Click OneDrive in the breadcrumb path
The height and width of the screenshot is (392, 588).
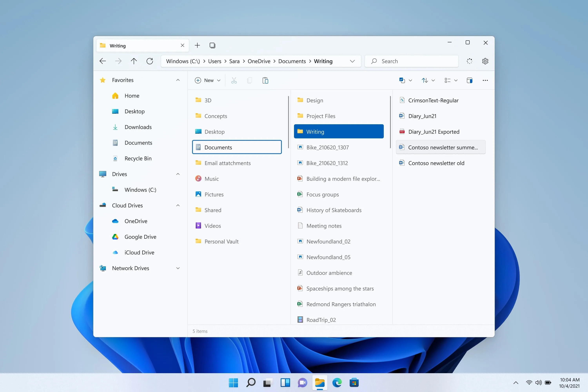[259, 61]
